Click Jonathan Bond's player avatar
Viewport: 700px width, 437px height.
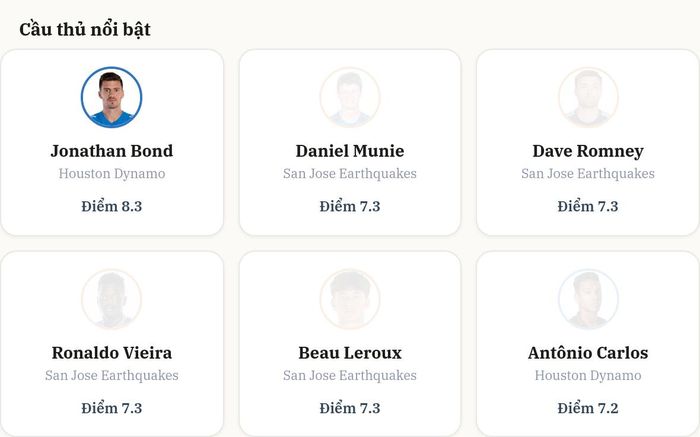click(112, 97)
